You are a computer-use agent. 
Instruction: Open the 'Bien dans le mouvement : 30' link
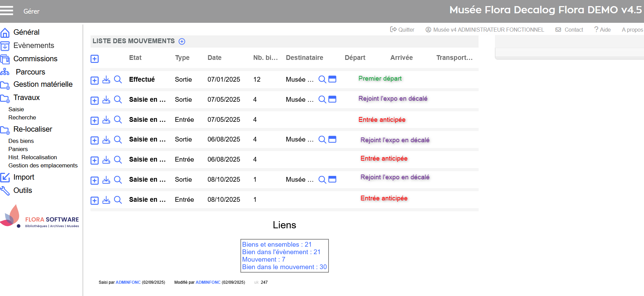(284, 267)
